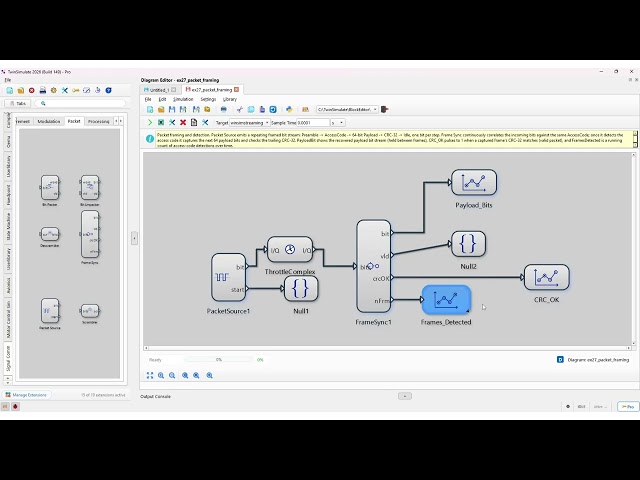Screen dimensions: 640x480
Task: Open the sample time unit dropdown
Action: click(x=338, y=122)
